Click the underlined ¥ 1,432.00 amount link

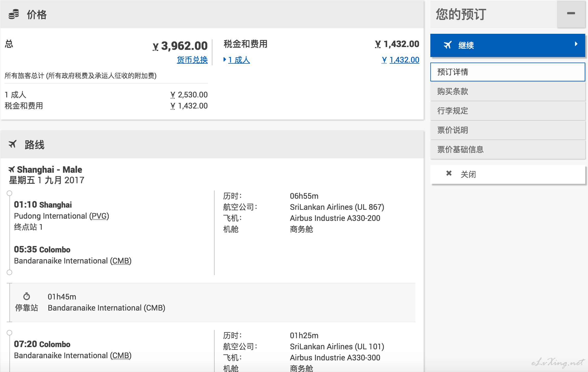click(400, 60)
